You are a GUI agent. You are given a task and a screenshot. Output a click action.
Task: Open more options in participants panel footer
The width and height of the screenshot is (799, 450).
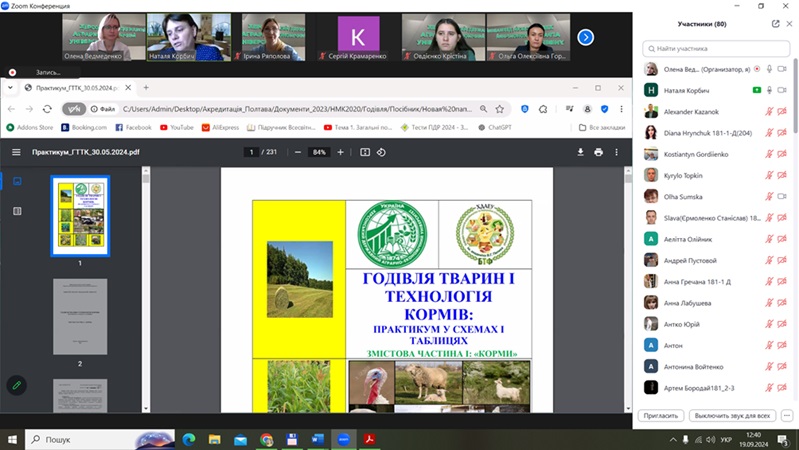(787, 416)
